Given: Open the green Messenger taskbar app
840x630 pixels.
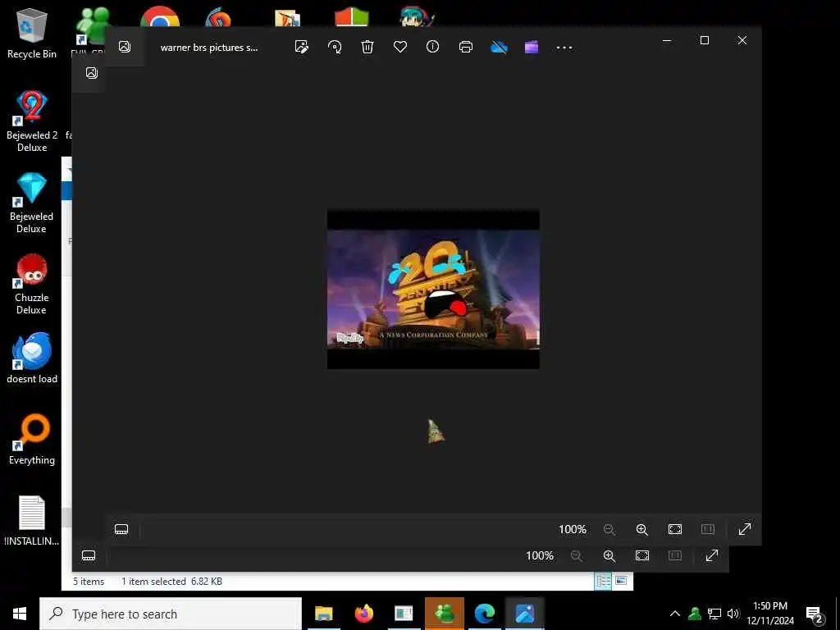Looking at the screenshot, I should point(445,614).
